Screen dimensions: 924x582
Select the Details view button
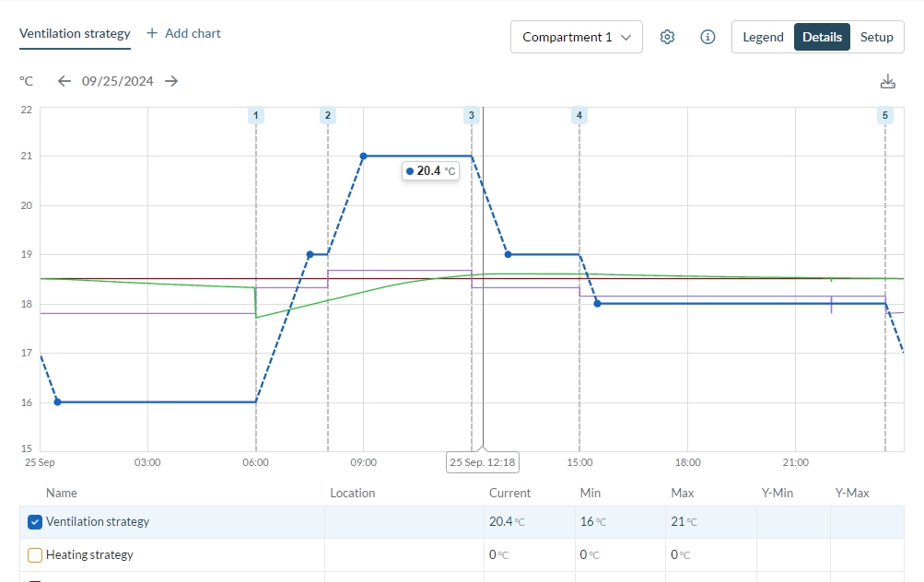[822, 37]
